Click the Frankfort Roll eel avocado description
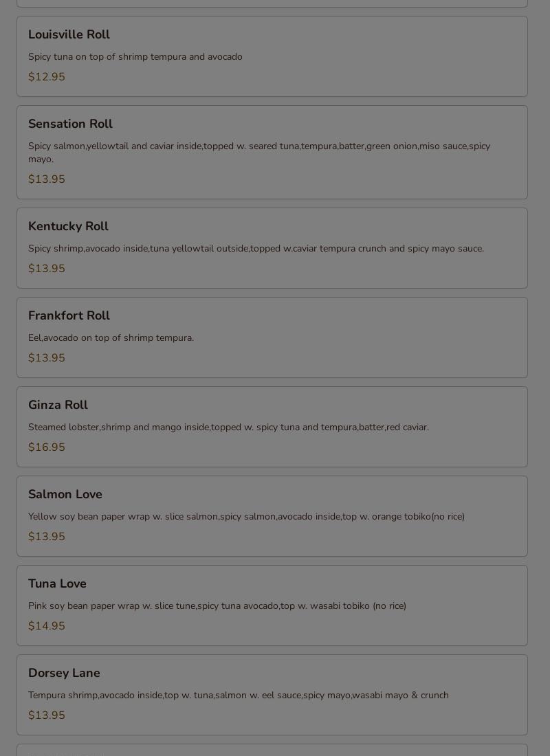 [x=111, y=338]
